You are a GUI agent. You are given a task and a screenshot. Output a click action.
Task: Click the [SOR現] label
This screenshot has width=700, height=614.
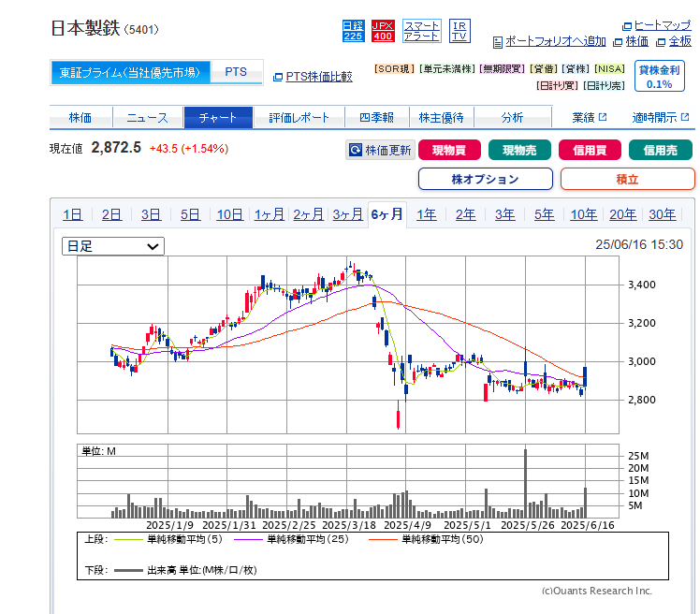point(394,68)
